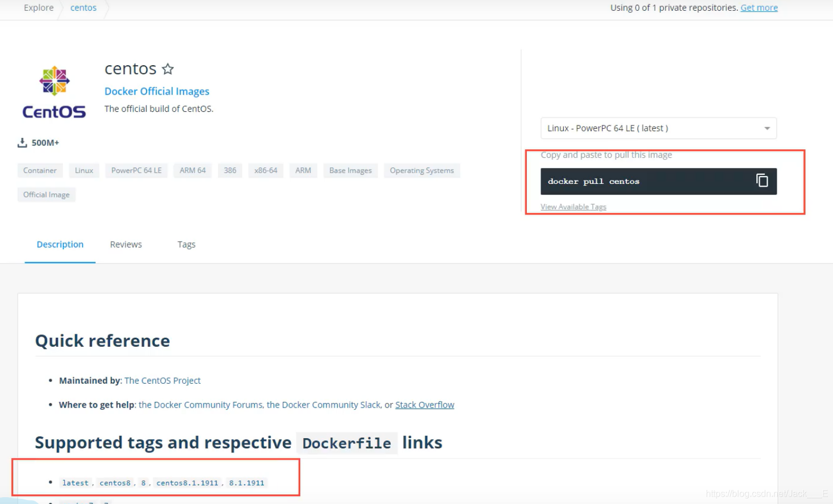The width and height of the screenshot is (833, 504).
Task: Go to Explore in the breadcrumb
Action: pos(39,7)
